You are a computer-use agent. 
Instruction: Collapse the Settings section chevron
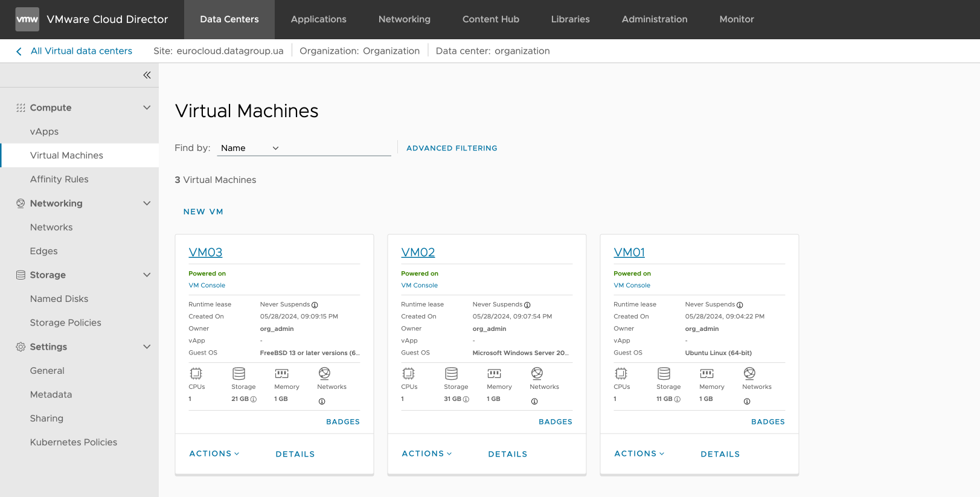pos(147,347)
